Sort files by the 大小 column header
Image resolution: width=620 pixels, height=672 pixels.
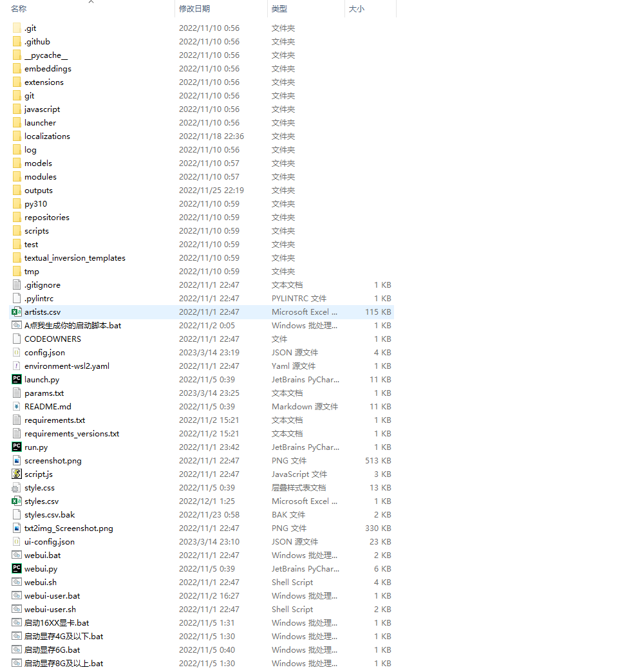click(355, 8)
